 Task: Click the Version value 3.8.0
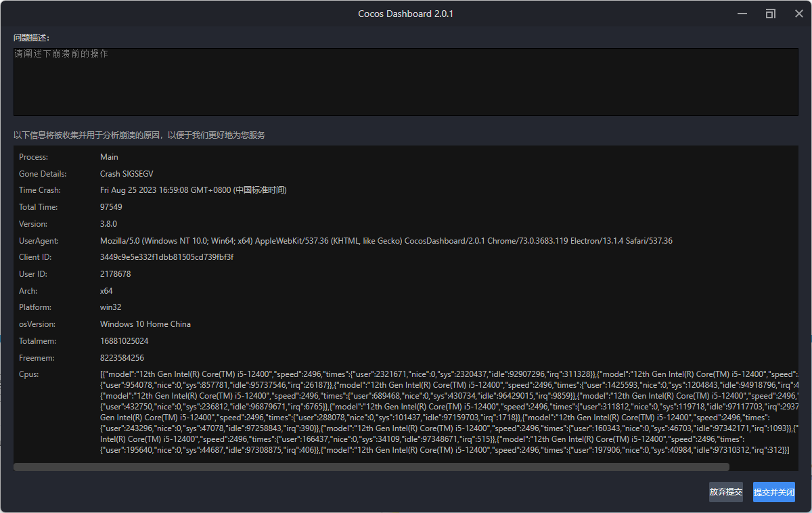tap(108, 224)
